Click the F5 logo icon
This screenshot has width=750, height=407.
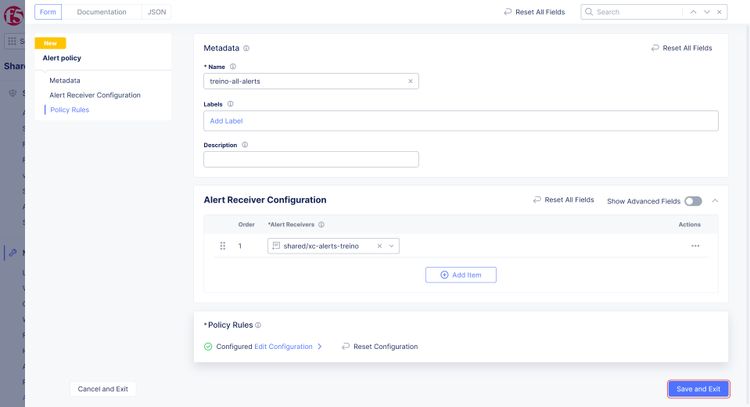pos(15,13)
